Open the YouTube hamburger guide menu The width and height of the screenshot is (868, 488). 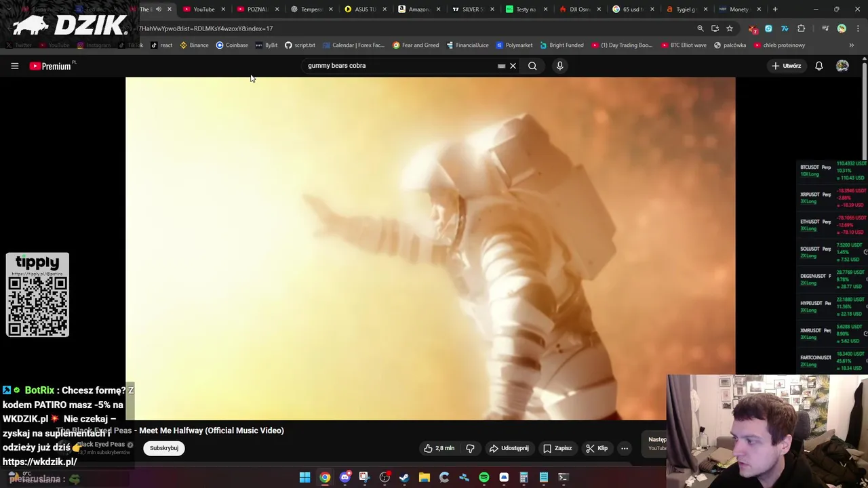[14, 66]
